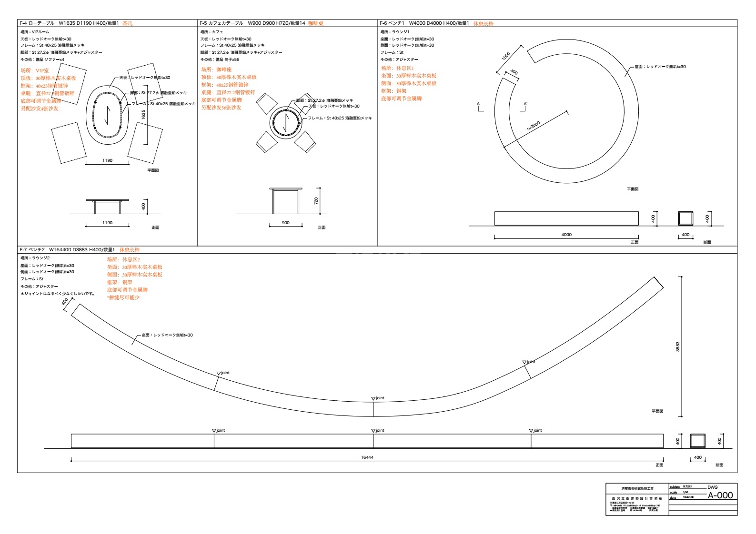The height and width of the screenshot is (534, 756).
Task: Click the '場所：ラウンジ1' line
Action: [x=395, y=32]
